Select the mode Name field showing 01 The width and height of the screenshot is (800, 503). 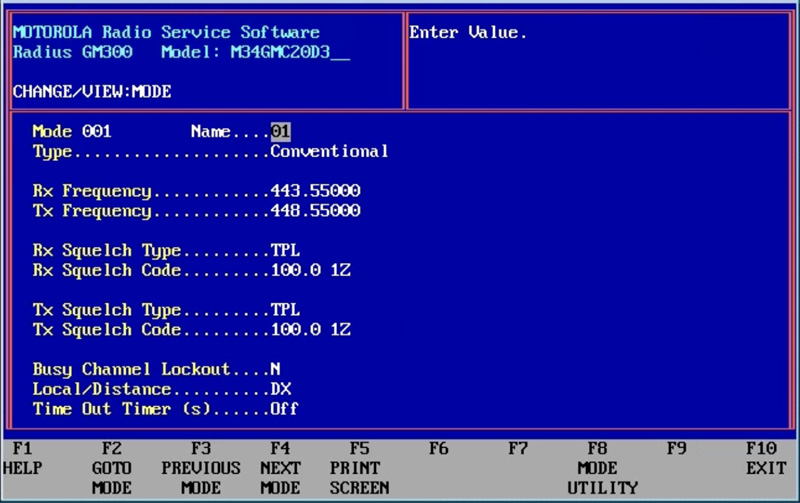click(280, 132)
